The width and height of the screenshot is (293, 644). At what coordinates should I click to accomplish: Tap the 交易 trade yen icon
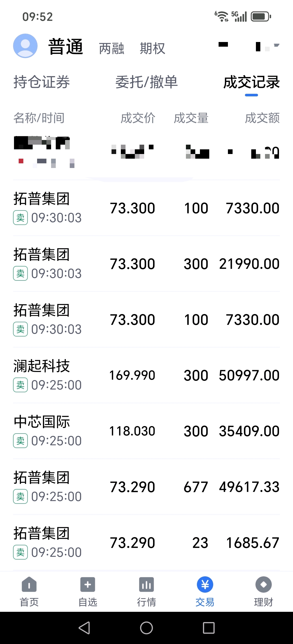(205, 584)
